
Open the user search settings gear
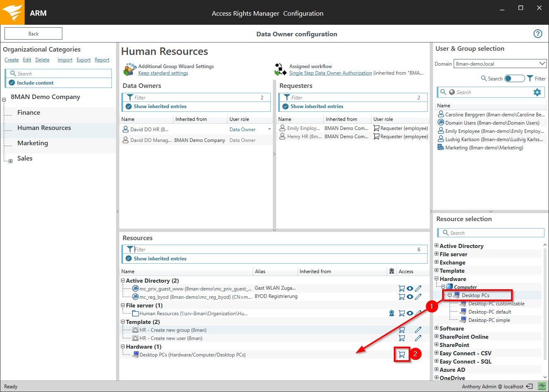point(537,92)
